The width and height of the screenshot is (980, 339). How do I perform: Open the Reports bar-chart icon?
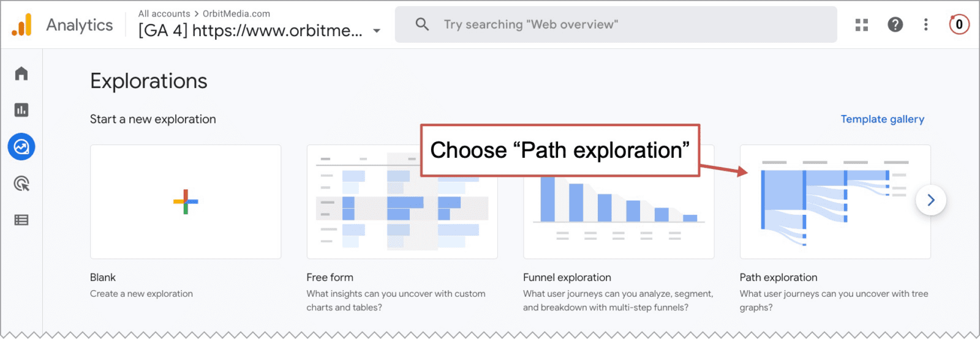[x=21, y=110]
